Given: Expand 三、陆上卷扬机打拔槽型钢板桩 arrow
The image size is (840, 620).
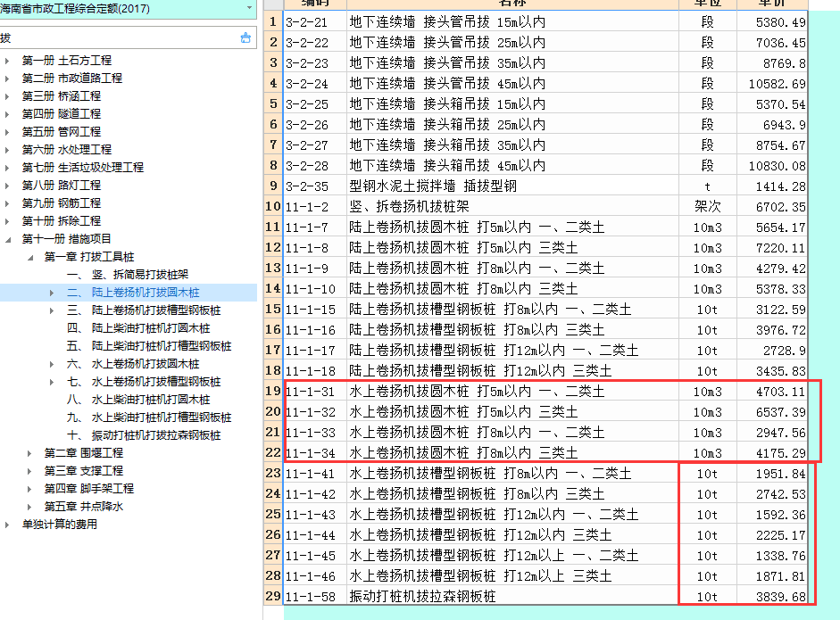Looking at the screenshot, I should click(x=52, y=310).
